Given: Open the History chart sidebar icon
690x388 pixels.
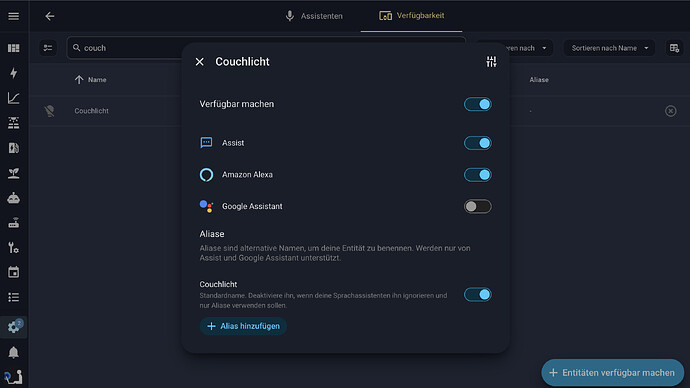Looking at the screenshot, I should [14, 98].
